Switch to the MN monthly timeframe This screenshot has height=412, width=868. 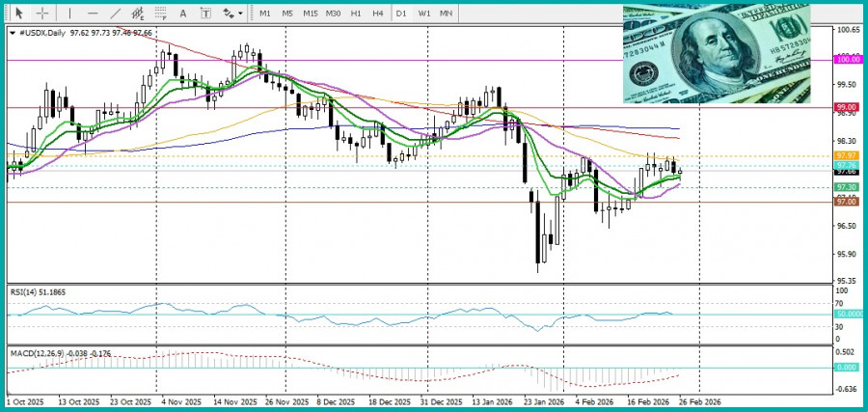447,14
